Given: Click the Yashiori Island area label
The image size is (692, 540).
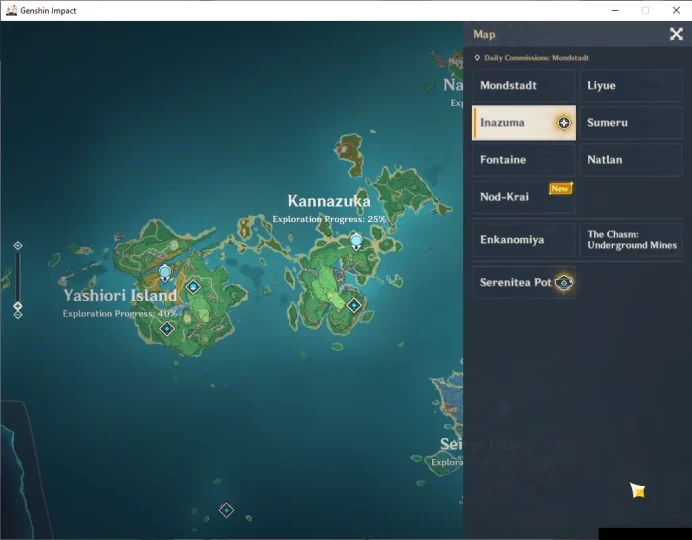Looking at the screenshot, I should click(x=120, y=296).
